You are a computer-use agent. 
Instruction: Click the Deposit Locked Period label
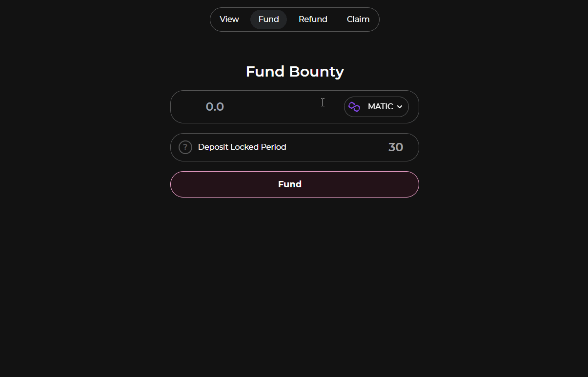click(x=242, y=147)
